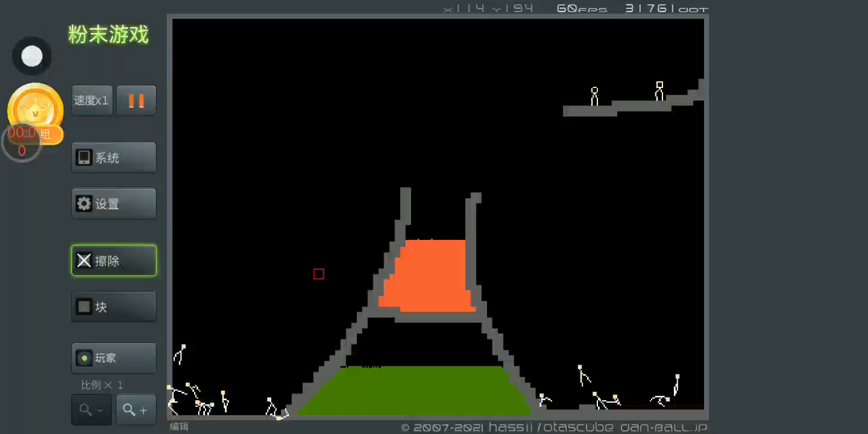The width and height of the screenshot is (868, 434).
Task: Click the red recording timer circle
Action: tap(22, 143)
